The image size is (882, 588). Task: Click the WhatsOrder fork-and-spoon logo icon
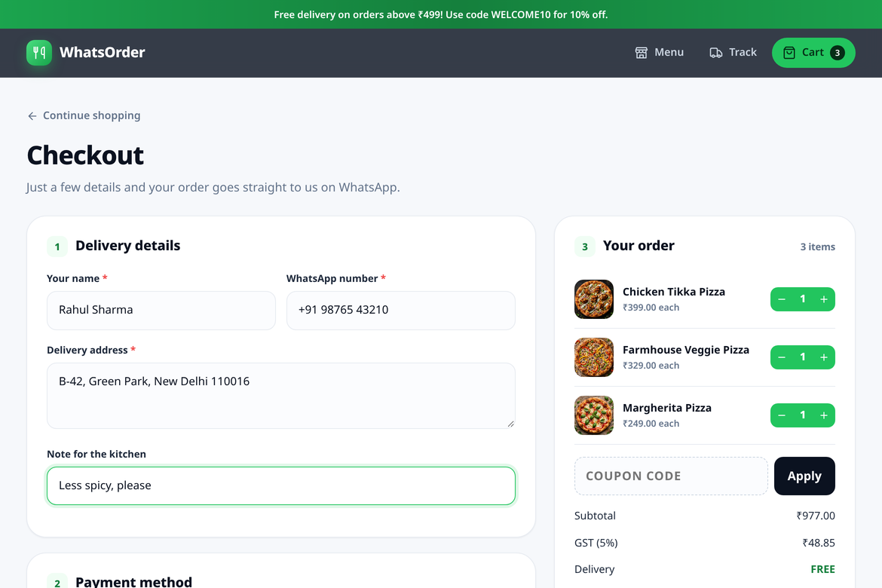click(x=38, y=53)
